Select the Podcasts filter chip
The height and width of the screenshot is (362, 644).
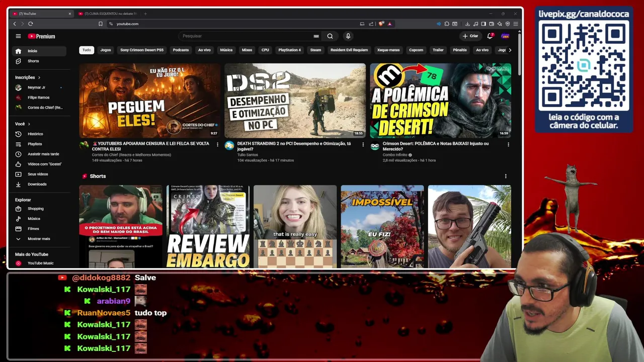(181, 50)
